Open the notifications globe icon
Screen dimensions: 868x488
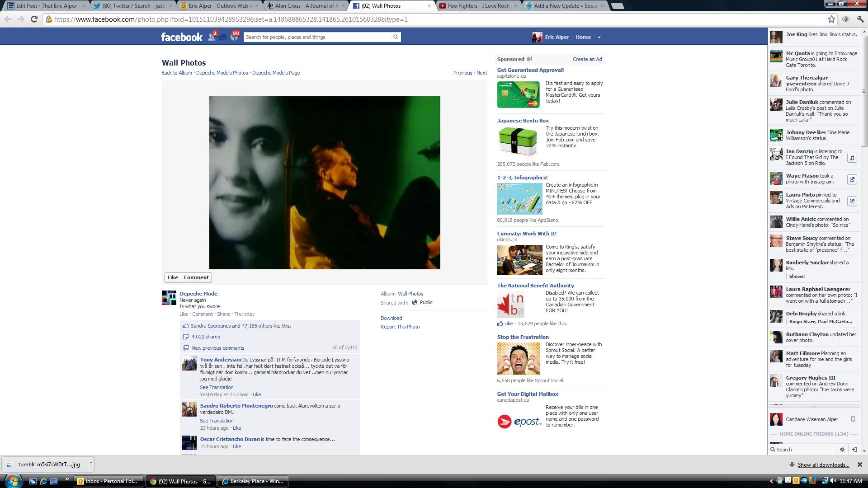pyautogui.click(x=234, y=37)
